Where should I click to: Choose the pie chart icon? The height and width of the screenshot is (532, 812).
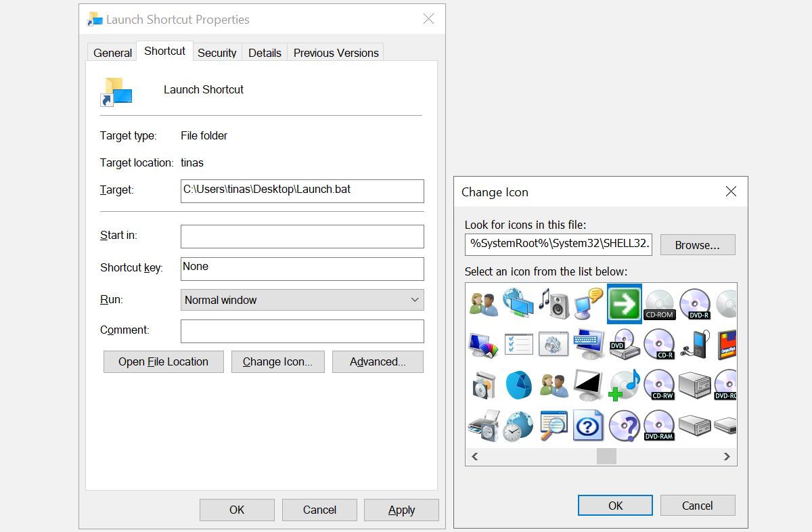pyautogui.click(x=519, y=384)
